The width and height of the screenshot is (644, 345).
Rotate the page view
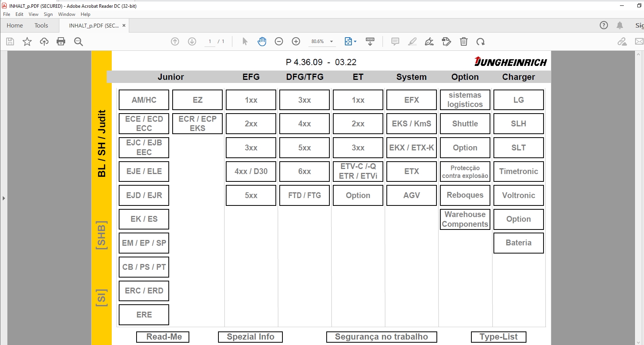point(481,41)
